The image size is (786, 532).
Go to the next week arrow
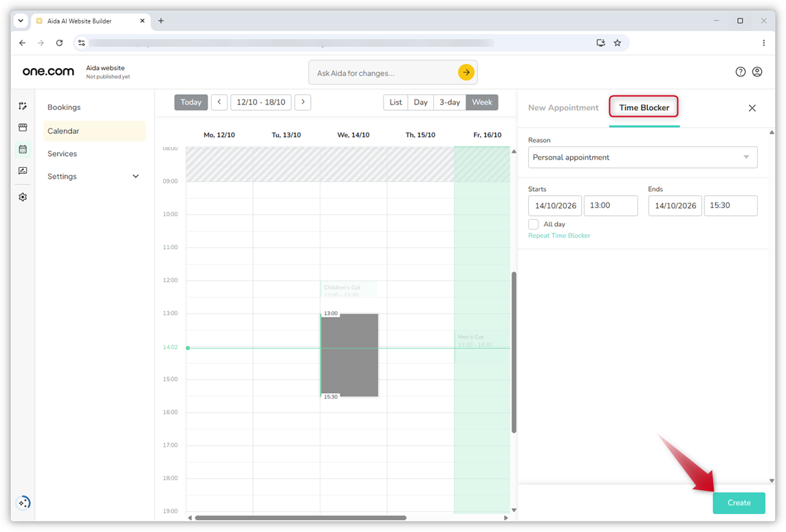pos(303,102)
